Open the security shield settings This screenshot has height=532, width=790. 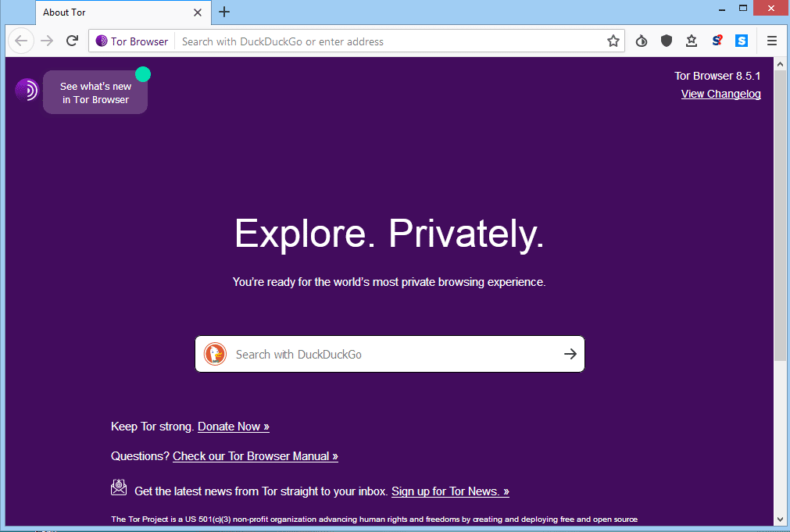click(667, 41)
